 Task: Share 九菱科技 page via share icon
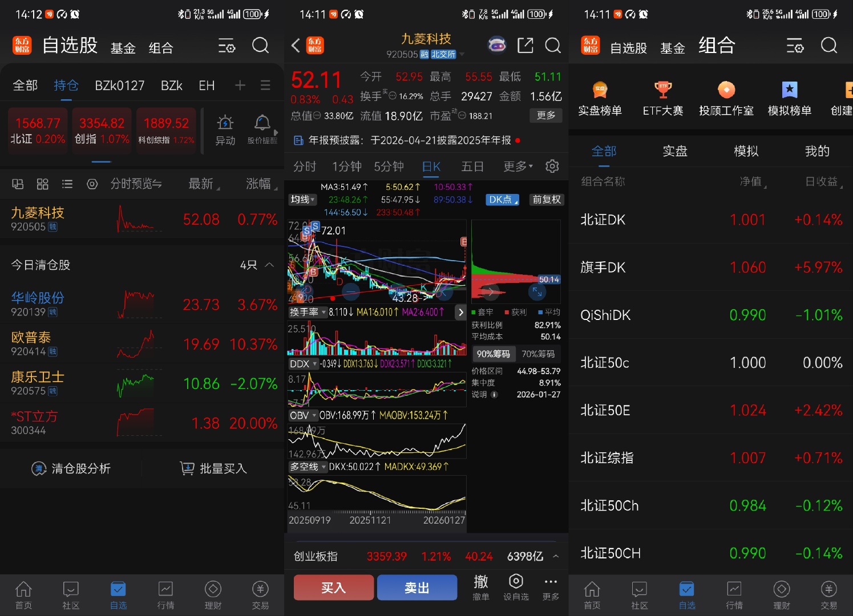[x=525, y=46]
